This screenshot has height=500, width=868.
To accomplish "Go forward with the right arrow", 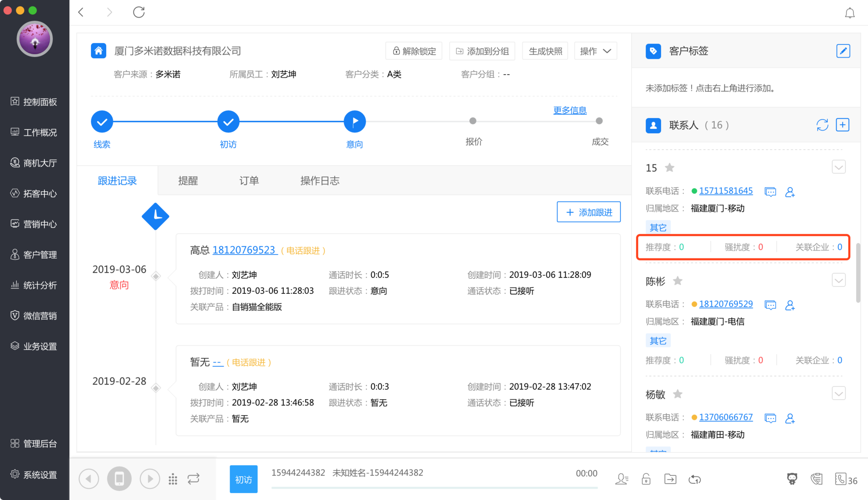I will [x=109, y=12].
